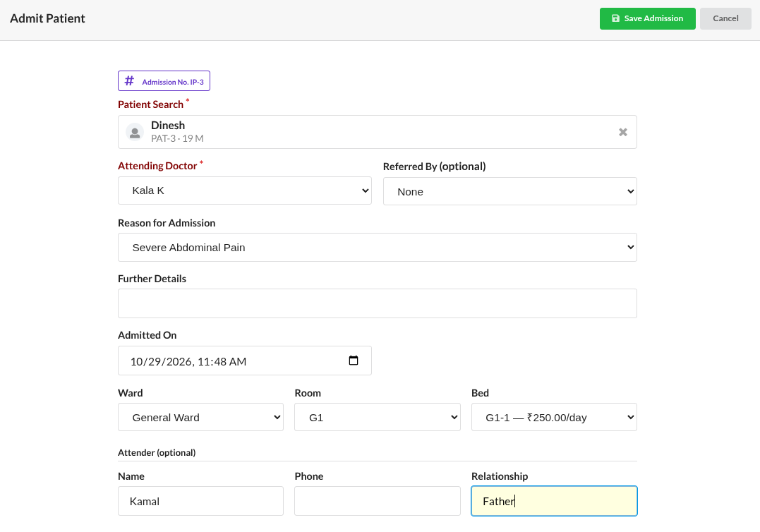Click the Further Details label
760x532 pixels.
152,279
